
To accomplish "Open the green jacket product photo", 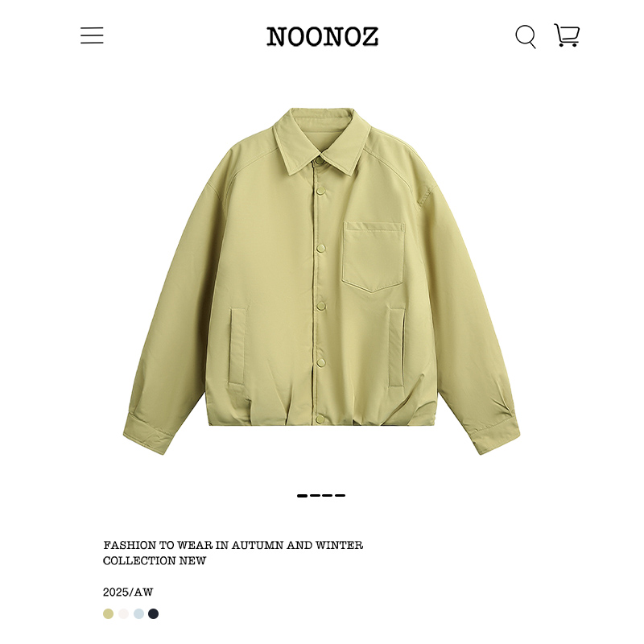I will pos(321,281).
